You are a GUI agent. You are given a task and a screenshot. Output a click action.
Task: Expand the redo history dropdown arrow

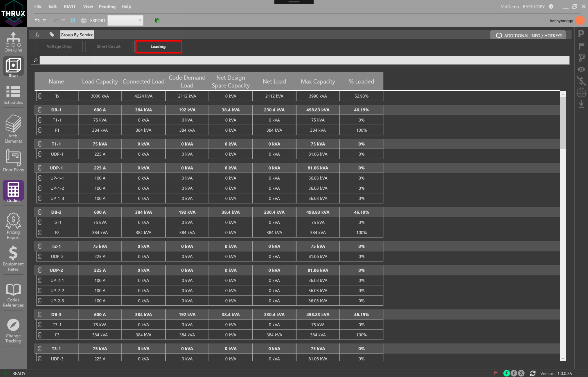[x=63, y=20]
